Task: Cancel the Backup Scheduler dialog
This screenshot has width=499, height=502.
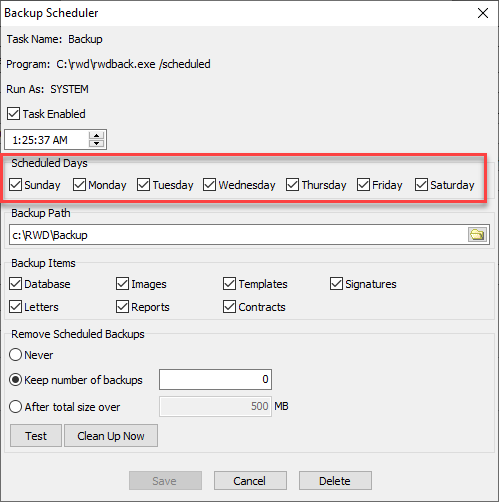Action: pyautogui.click(x=250, y=481)
